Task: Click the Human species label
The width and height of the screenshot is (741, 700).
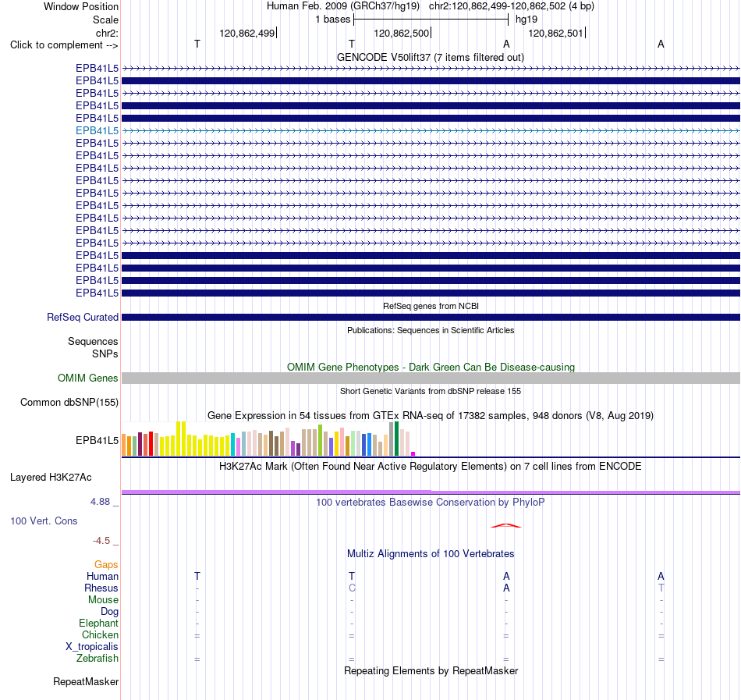Action: [102, 576]
